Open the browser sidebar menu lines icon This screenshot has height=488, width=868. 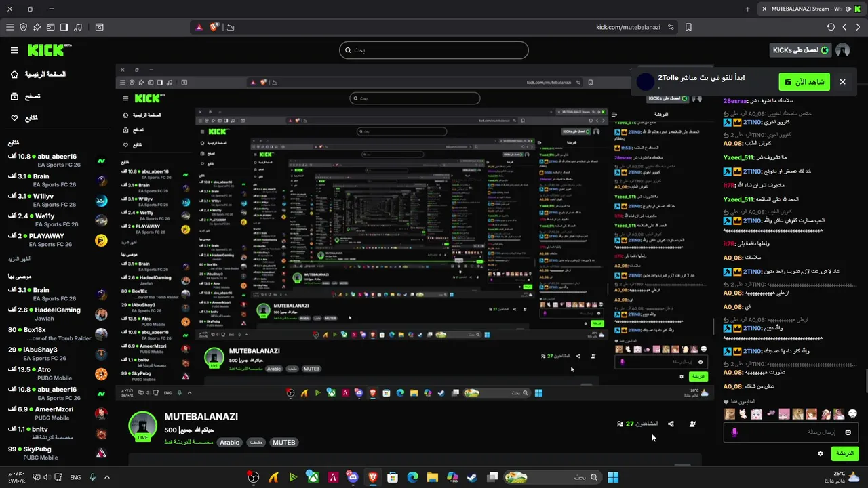(9, 27)
